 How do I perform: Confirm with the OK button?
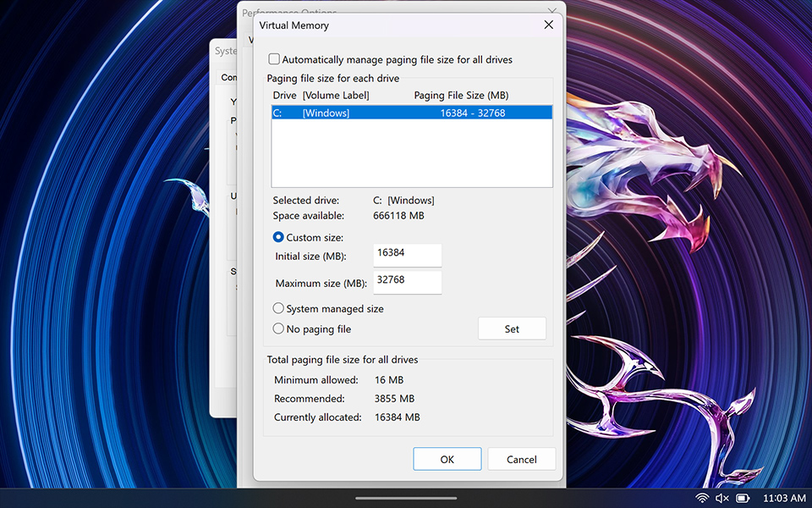(x=447, y=459)
